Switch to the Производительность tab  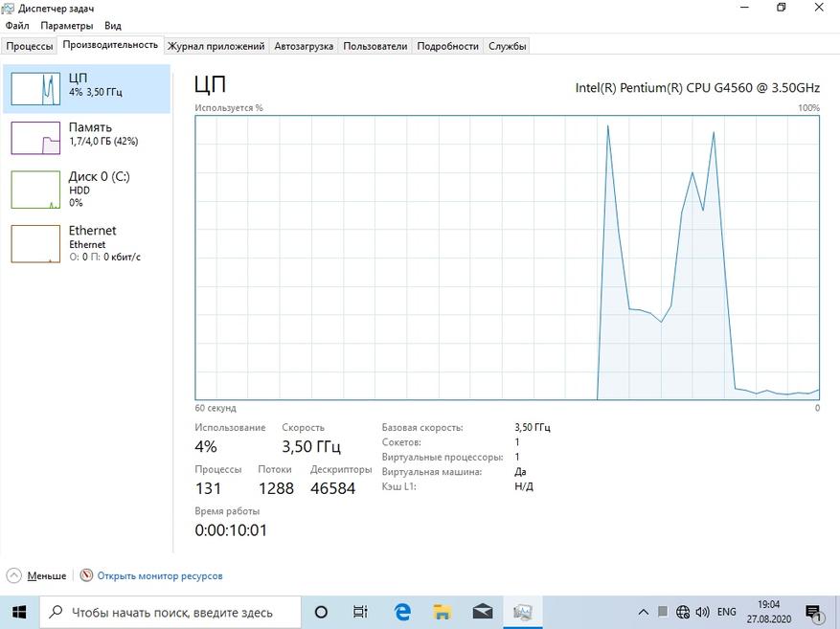point(110,45)
